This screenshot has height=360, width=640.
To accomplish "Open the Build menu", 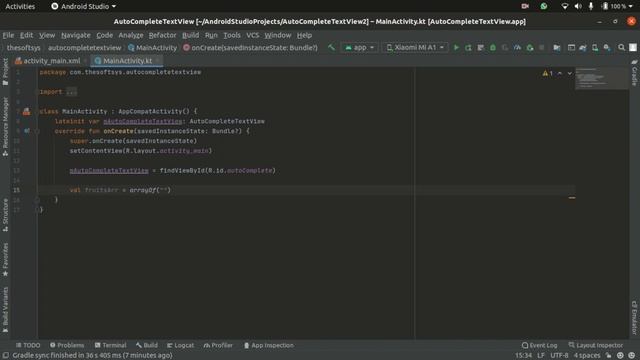I will [190, 36].
